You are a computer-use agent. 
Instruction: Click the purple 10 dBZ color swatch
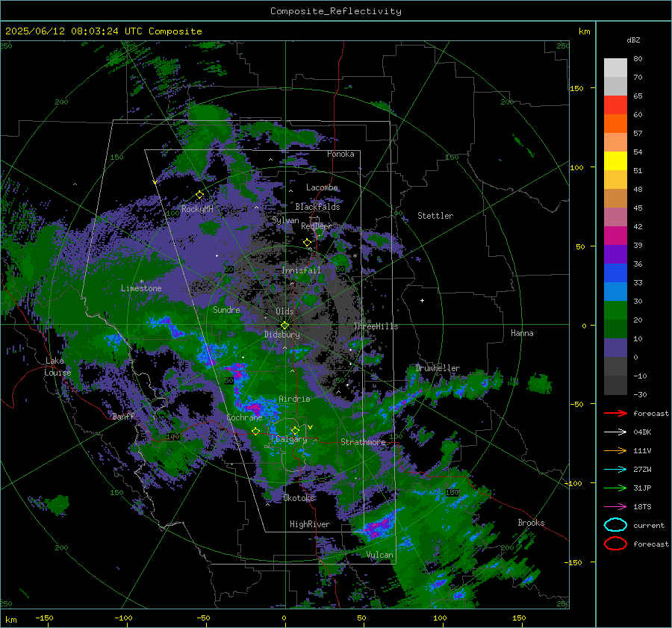pyautogui.click(x=615, y=348)
